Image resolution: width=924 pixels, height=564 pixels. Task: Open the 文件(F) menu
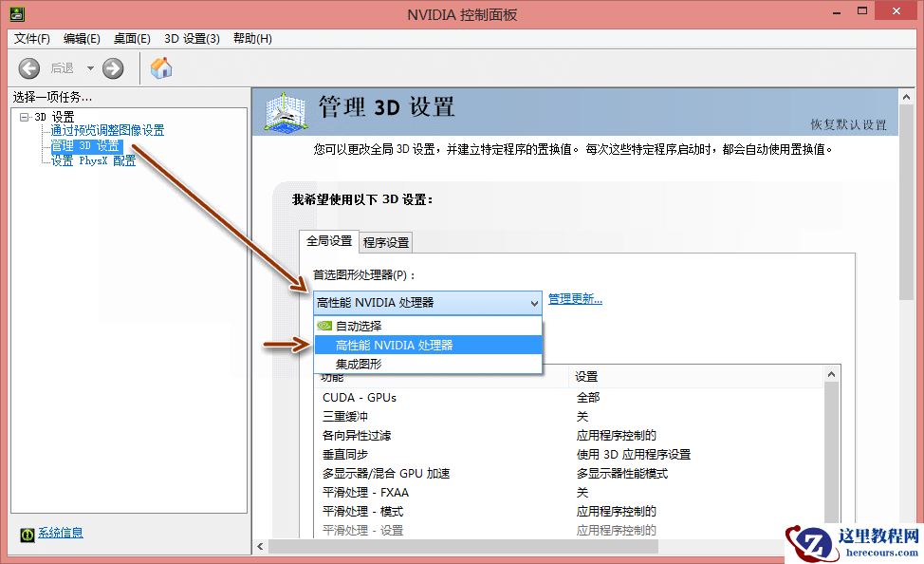(32, 38)
